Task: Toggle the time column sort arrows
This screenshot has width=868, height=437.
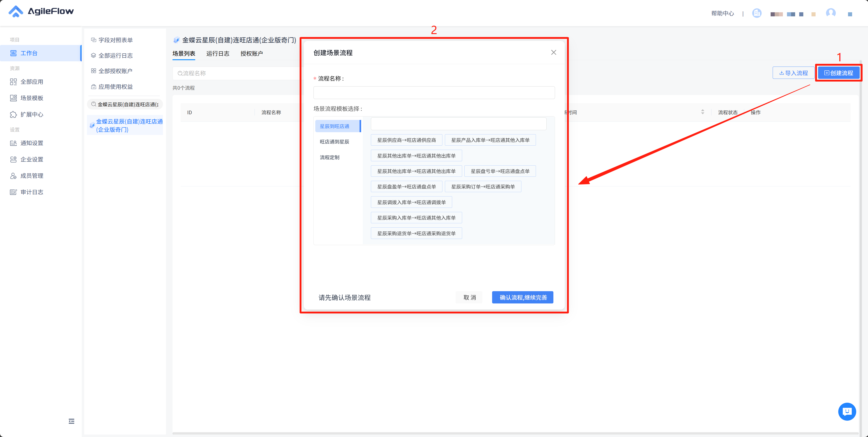Action: [703, 112]
